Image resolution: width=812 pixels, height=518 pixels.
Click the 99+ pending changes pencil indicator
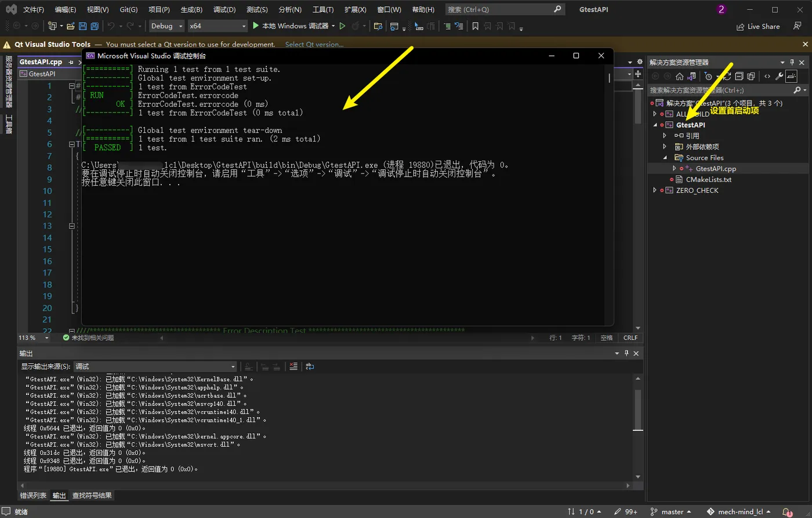pos(626,512)
